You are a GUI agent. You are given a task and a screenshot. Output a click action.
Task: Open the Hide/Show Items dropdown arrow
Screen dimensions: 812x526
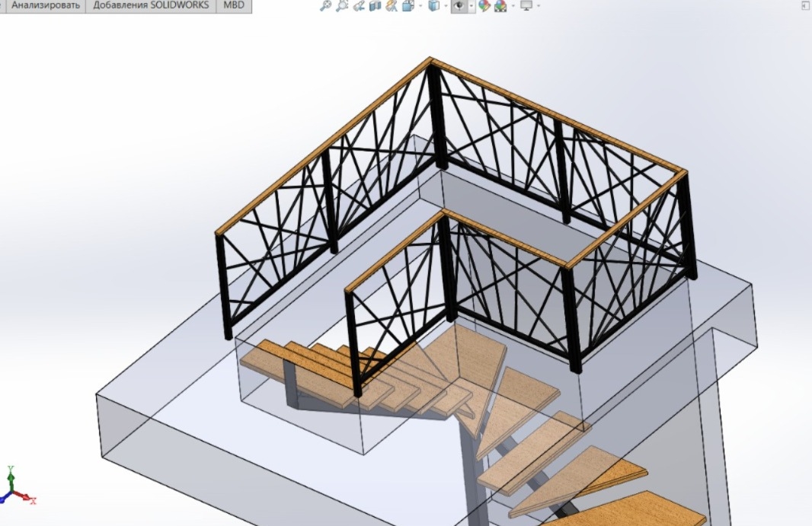tap(472, 6)
